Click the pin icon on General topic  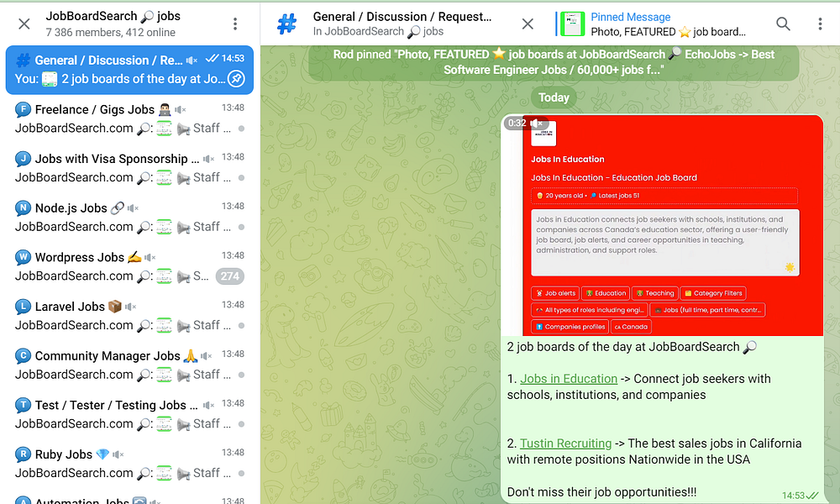pyautogui.click(x=236, y=79)
